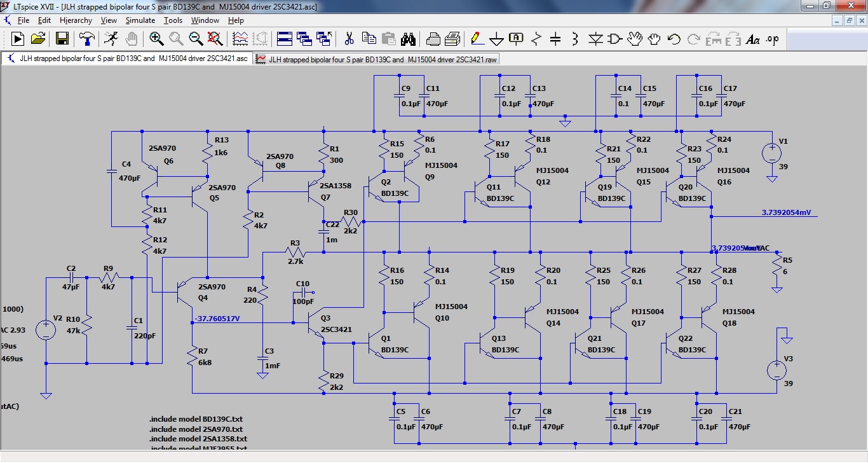Screen dimensions: 868x463
Task: Click the V1 voltage source symbol
Action: pos(772,153)
